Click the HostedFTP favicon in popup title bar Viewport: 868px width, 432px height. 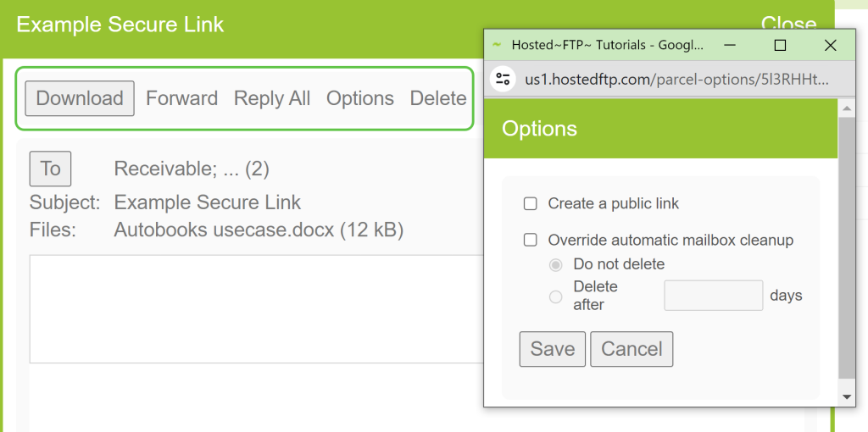tap(497, 45)
